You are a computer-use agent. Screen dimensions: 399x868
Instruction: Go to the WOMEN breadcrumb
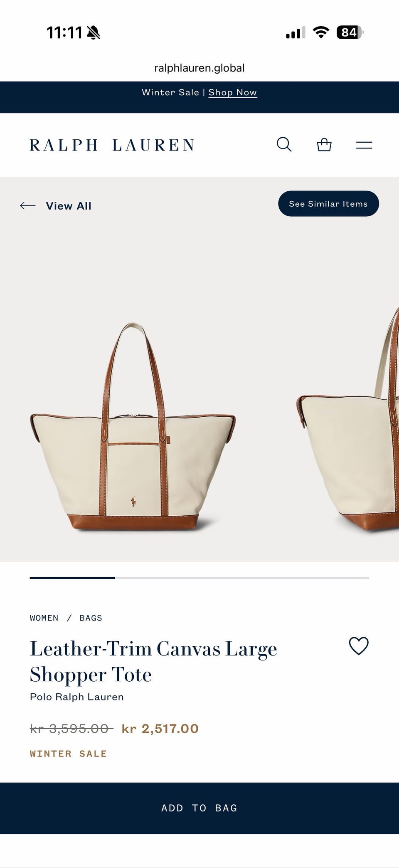[44, 618]
